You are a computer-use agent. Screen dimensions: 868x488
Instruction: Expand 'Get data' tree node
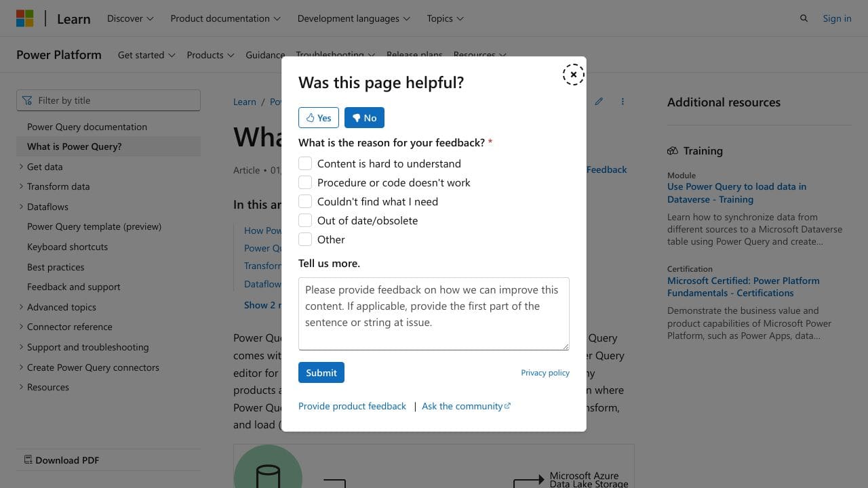point(45,167)
